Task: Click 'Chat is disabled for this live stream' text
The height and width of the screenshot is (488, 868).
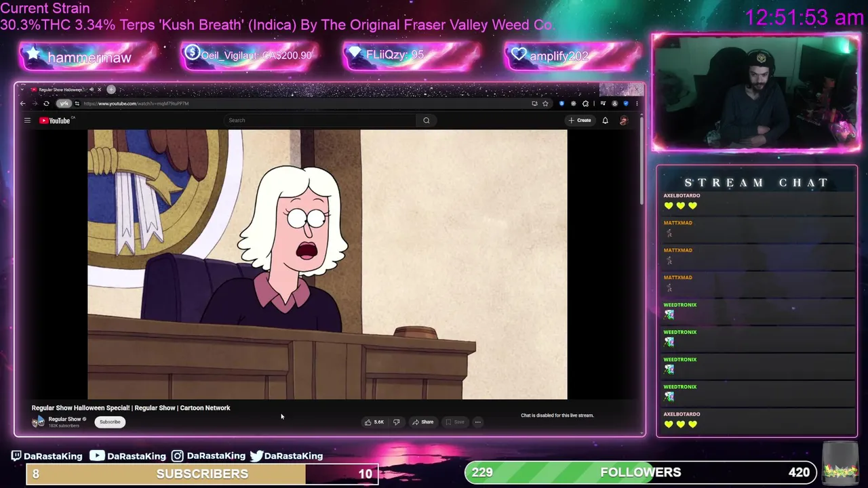Action: (557, 415)
